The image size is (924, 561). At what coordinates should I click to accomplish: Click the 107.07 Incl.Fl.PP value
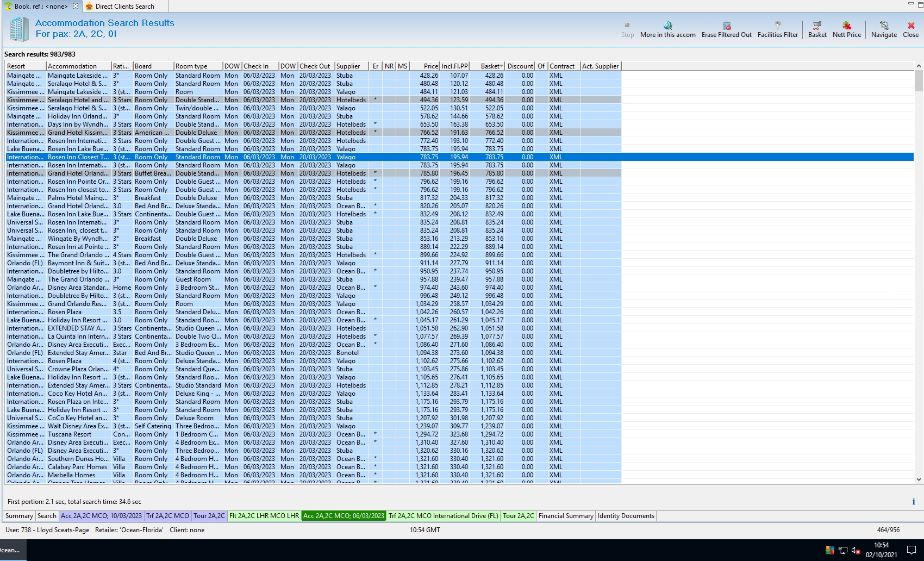pos(459,76)
